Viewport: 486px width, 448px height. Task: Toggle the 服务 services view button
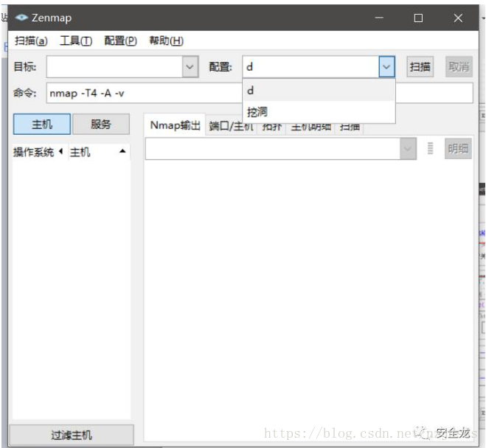click(101, 124)
